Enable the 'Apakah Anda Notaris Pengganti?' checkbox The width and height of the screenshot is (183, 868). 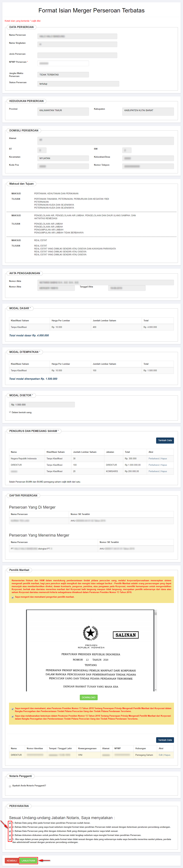[10, 786]
